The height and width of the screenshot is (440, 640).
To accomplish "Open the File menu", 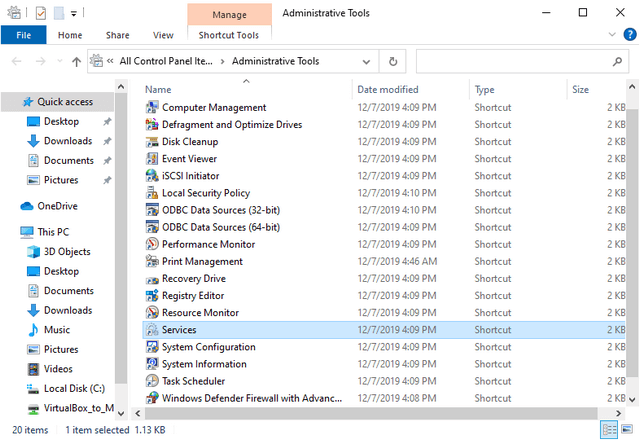I will (24, 35).
